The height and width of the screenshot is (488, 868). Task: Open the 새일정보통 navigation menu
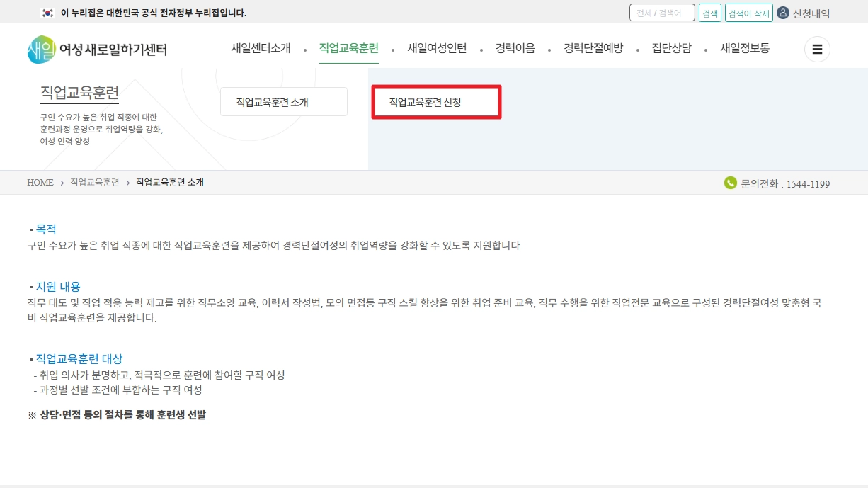[745, 48]
